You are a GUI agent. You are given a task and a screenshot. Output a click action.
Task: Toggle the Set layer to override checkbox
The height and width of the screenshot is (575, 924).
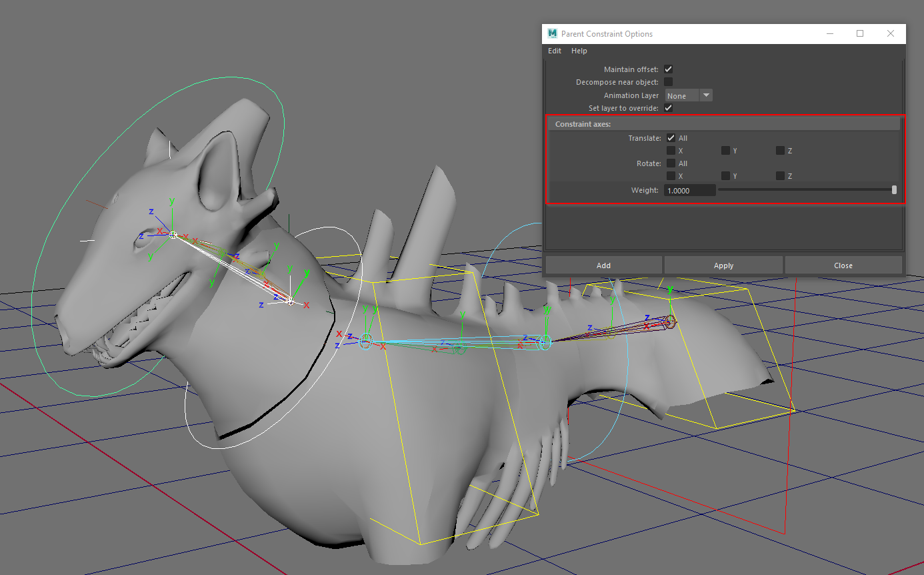(x=669, y=108)
